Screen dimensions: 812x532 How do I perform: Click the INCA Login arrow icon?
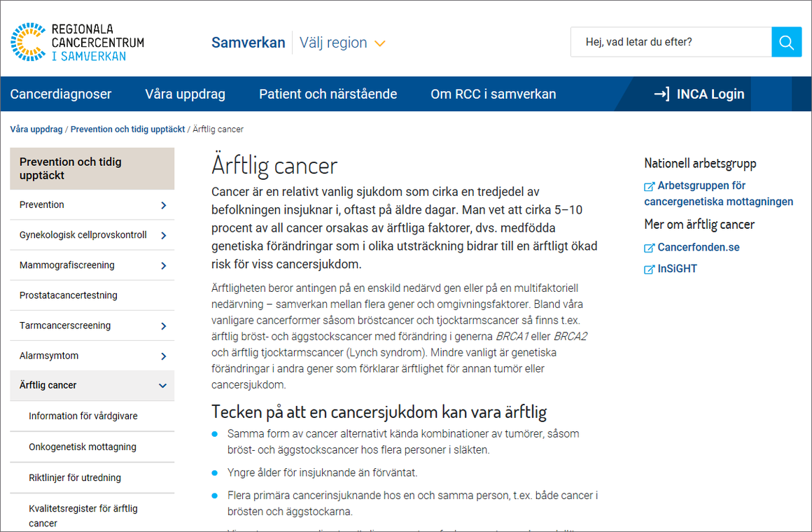coord(661,94)
